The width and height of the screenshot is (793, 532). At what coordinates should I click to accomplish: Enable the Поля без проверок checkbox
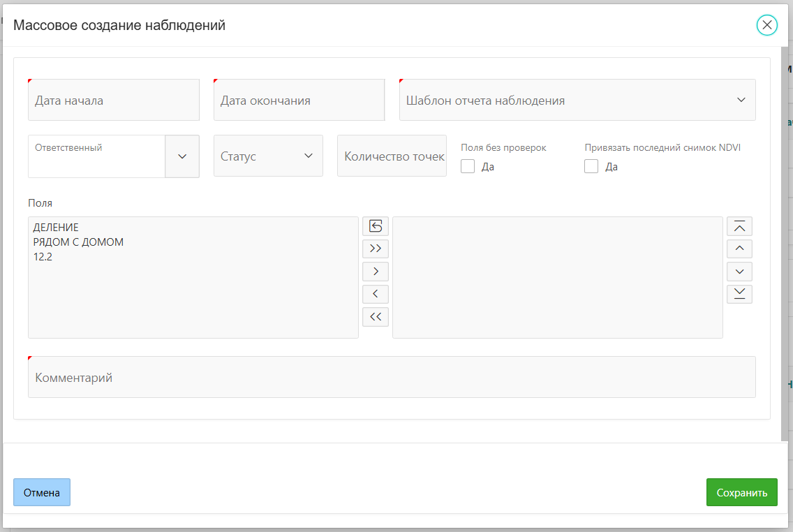pos(468,166)
